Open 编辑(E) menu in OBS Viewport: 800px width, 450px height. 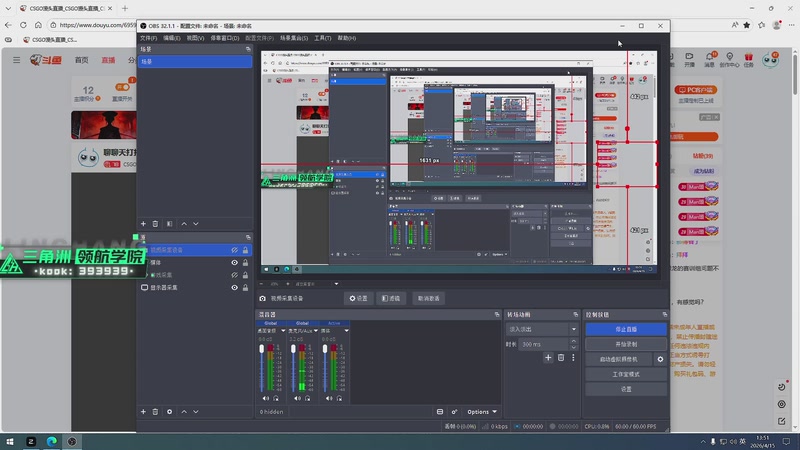click(171, 38)
